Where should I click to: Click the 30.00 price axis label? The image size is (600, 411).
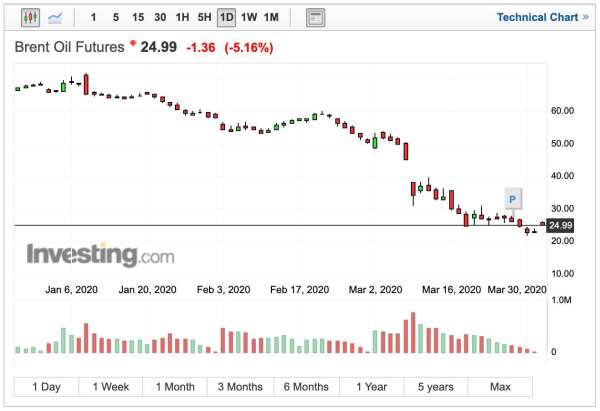(562, 209)
